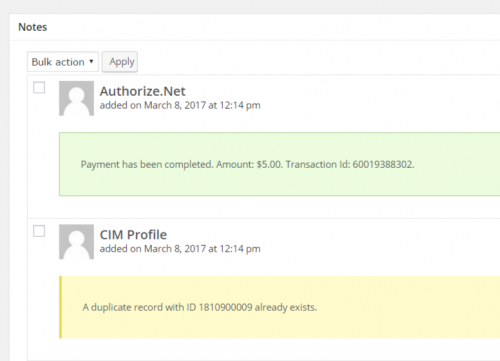The image size is (500, 361).
Task: Select the Authorize.Net note title
Action: tap(142, 91)
